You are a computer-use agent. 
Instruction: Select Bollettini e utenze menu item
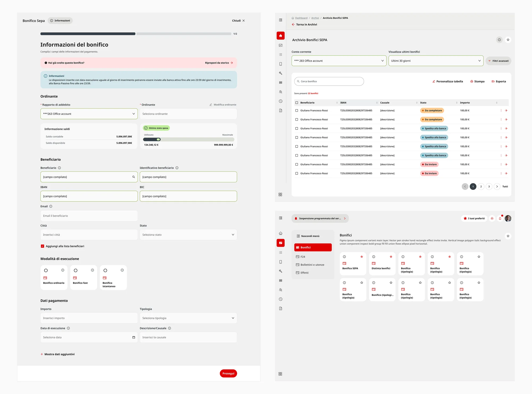[x=310, y=265]
